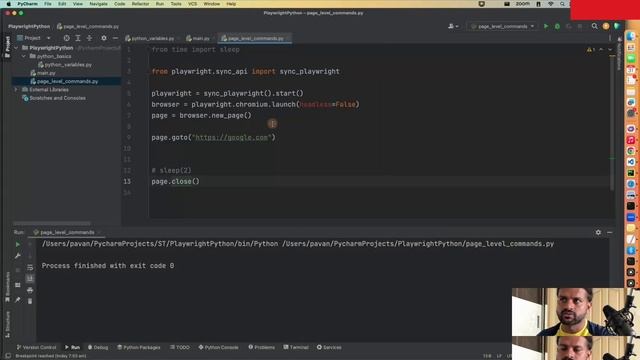
Task: Select opened file locate icon in Project panel
Action: pos(66,38)
